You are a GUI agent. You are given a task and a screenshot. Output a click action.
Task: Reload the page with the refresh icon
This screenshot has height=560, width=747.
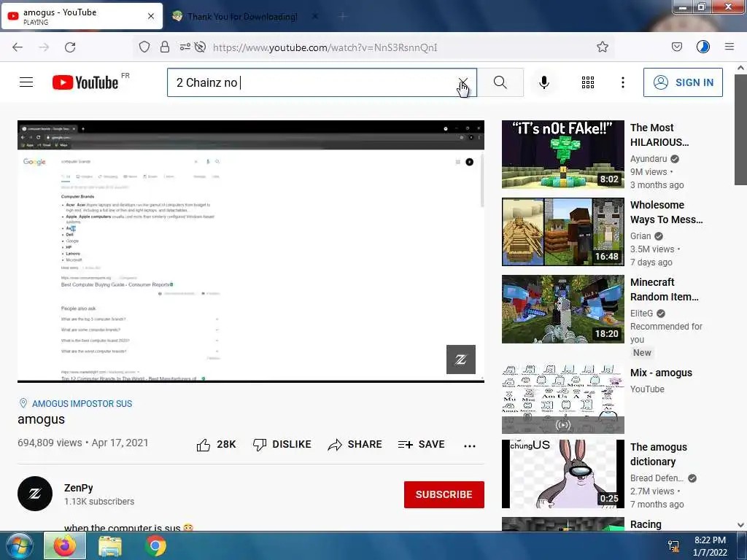(x=70, y=47)
